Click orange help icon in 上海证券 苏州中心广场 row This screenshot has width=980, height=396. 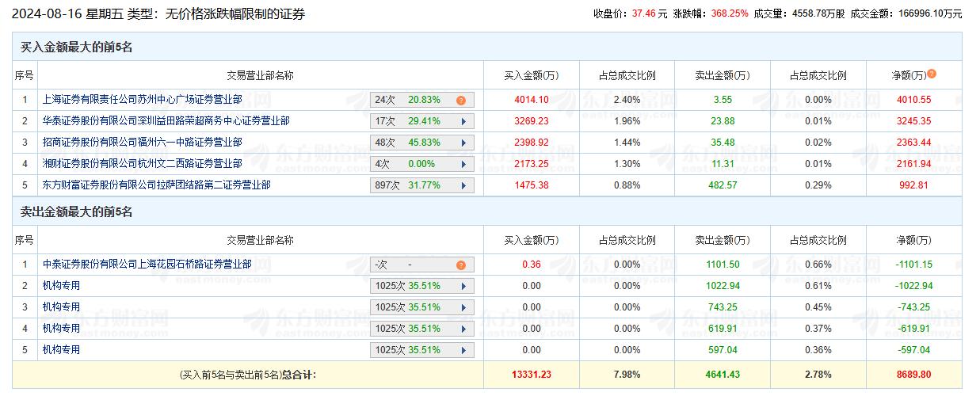(460, 101)
